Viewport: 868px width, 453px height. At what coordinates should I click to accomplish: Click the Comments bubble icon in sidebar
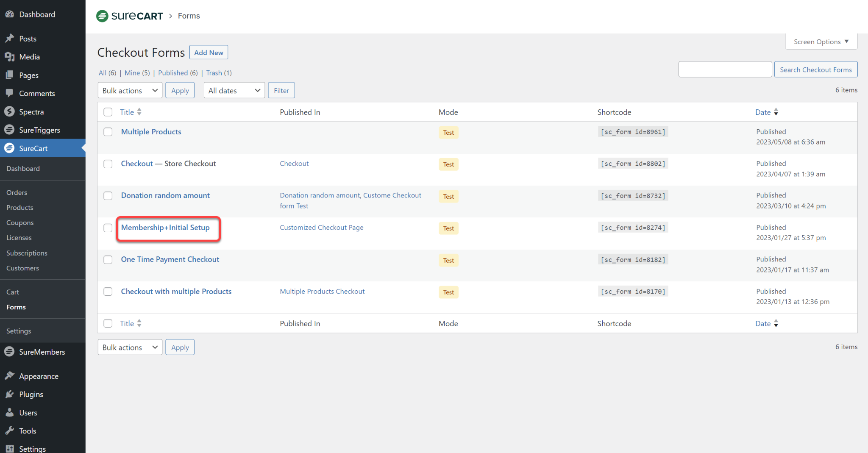[10, 93]
